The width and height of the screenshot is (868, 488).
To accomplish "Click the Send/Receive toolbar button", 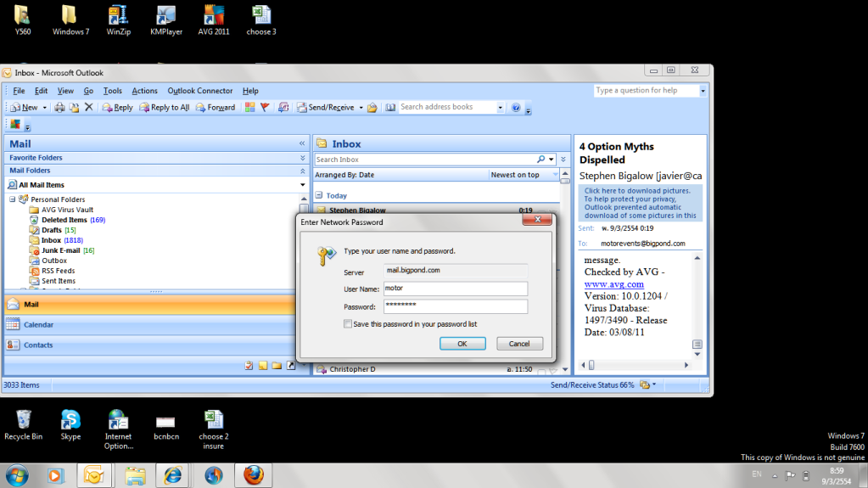I will coord(326,108).
